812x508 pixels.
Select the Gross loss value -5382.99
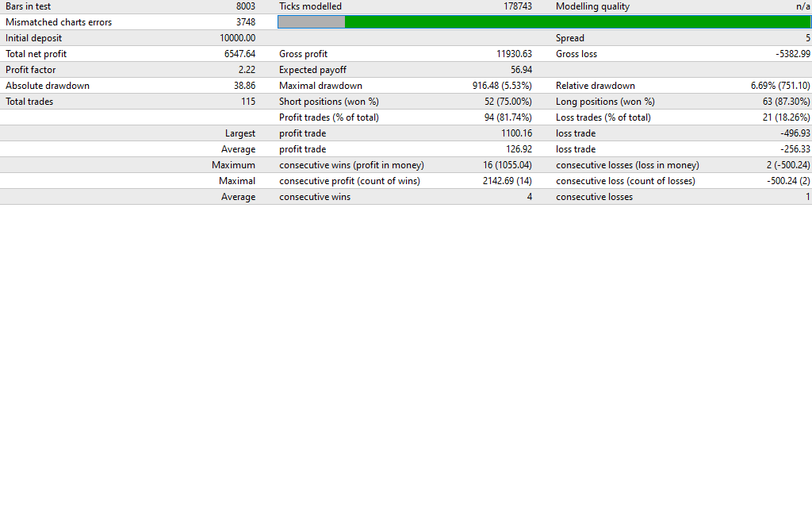(x=792, y=54)
